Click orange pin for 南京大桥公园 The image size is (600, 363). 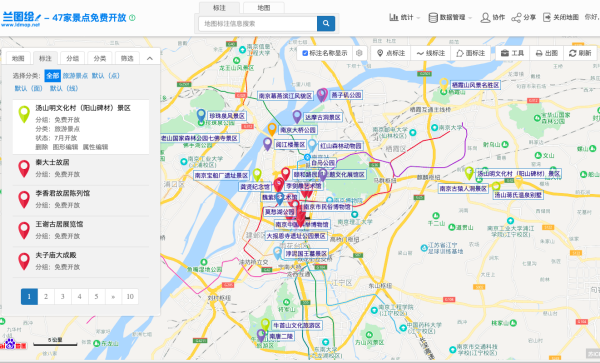point(272,129)
